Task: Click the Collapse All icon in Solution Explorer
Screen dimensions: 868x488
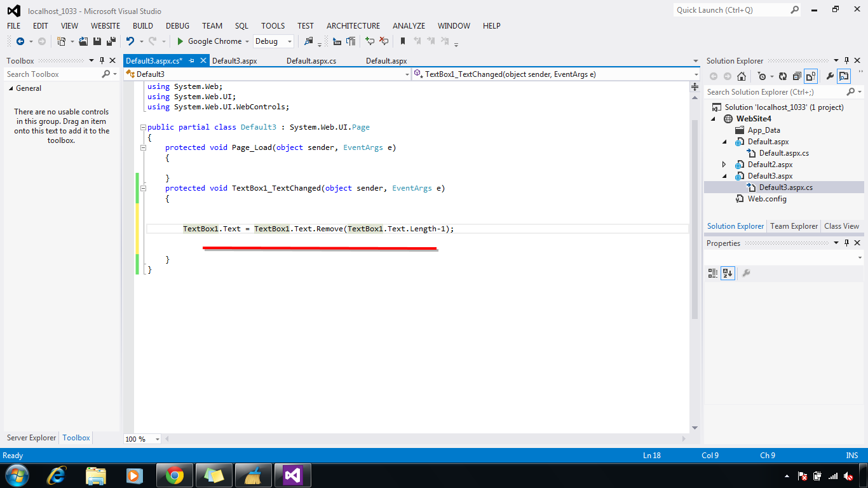Action: [796, 76]
